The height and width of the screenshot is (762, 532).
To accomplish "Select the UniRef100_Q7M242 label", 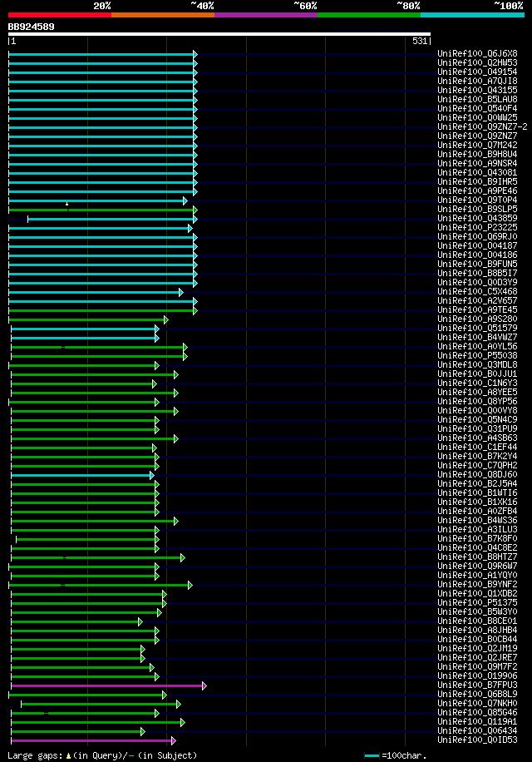I will pyautogui.click(x=477, y=146).
